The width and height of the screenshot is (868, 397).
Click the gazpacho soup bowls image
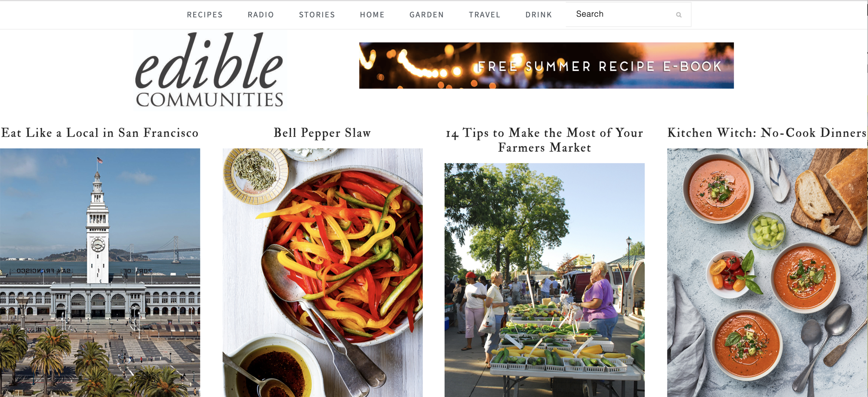point(767,273)
